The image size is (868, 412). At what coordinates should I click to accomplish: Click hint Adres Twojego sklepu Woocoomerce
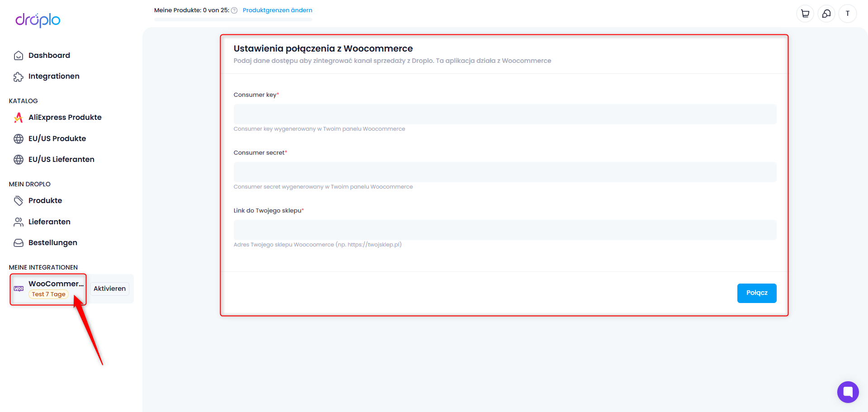point(317,245)
